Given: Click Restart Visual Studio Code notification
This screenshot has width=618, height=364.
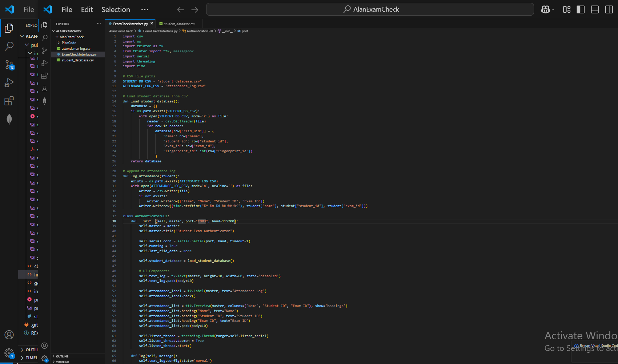Looking at the screenshot, I should pyautogui.click(x=598, y=346).
